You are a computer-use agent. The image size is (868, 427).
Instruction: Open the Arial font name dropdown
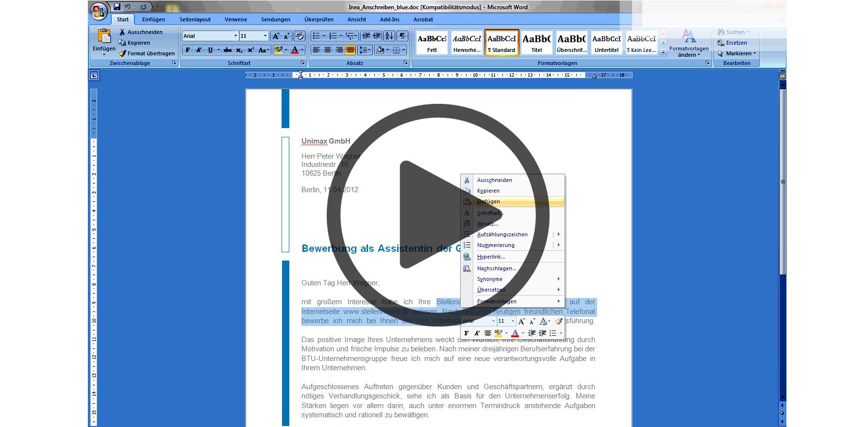(235, 36)
